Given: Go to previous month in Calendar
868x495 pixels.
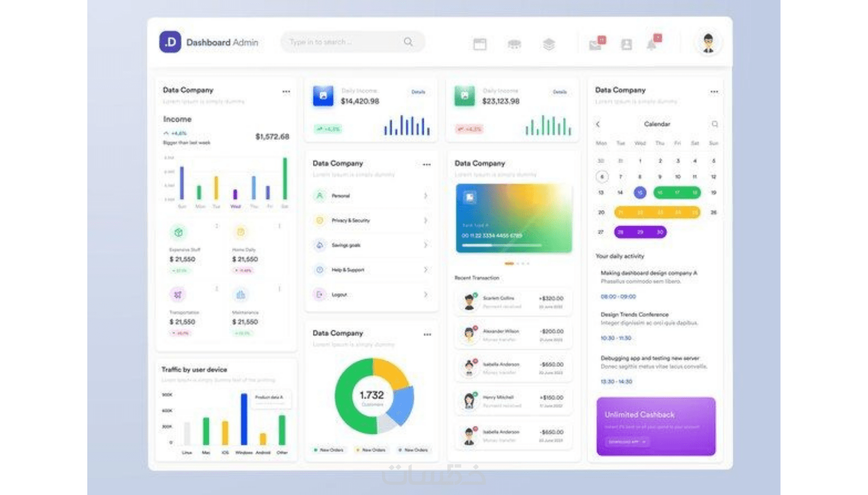Looking at the screenshot, I should click(x=598, y=124).
